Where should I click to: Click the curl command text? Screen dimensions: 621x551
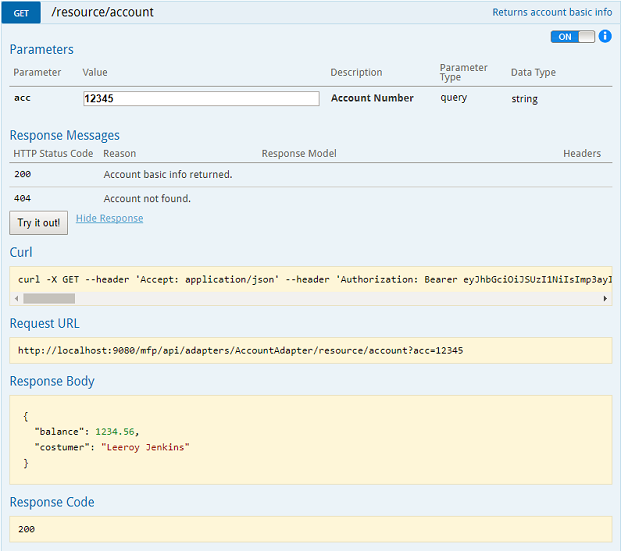tap(315, 280)
